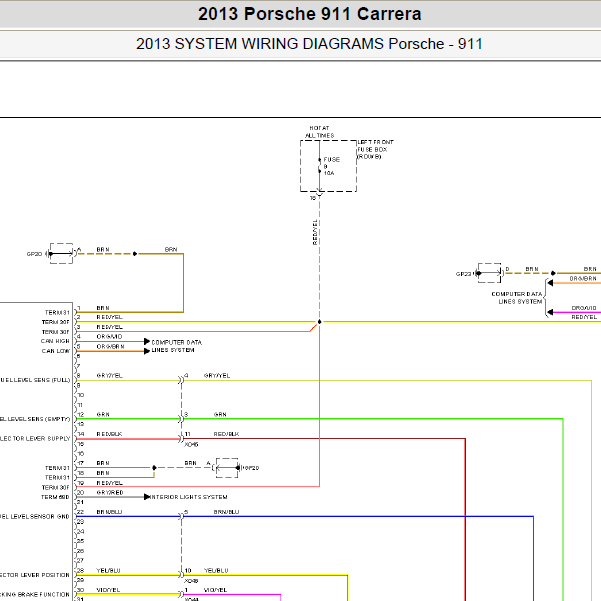Click the "TERM 58D" pin label
The image size is (601, 601).
pos(55,497)
